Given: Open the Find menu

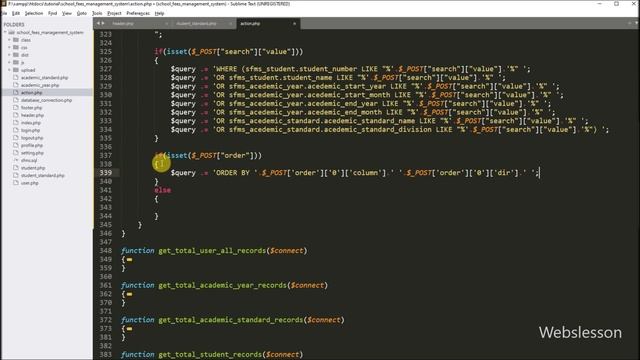Looking at the screenshot, I should point(53,13).
